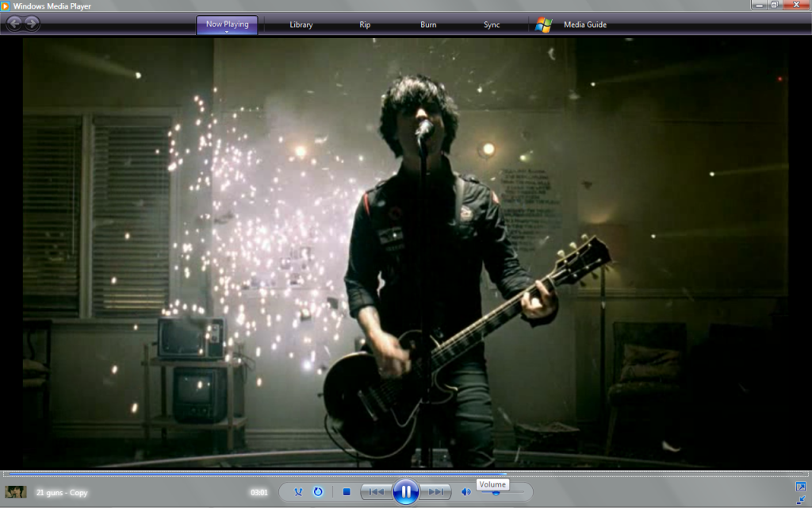Expand the Now Playing tab dropdown arrow
The width and height of the screenshot is (812, 508).
click(x=227, y=32)
